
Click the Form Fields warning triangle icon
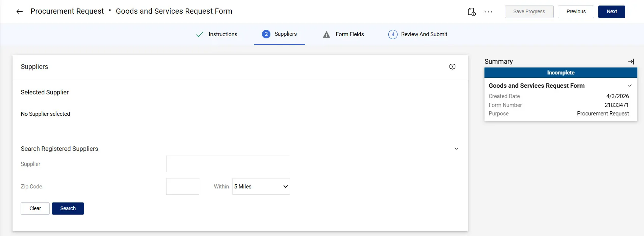[326, 35]
